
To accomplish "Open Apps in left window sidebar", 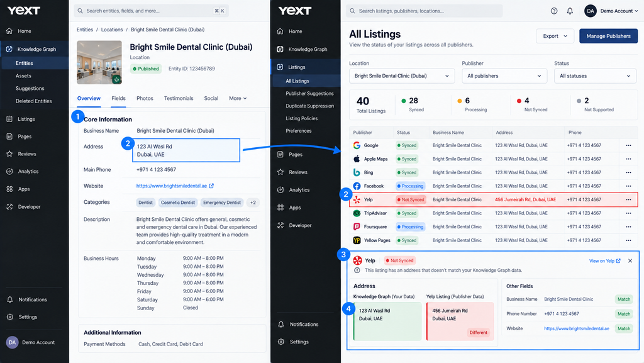I will click(18, 189).
